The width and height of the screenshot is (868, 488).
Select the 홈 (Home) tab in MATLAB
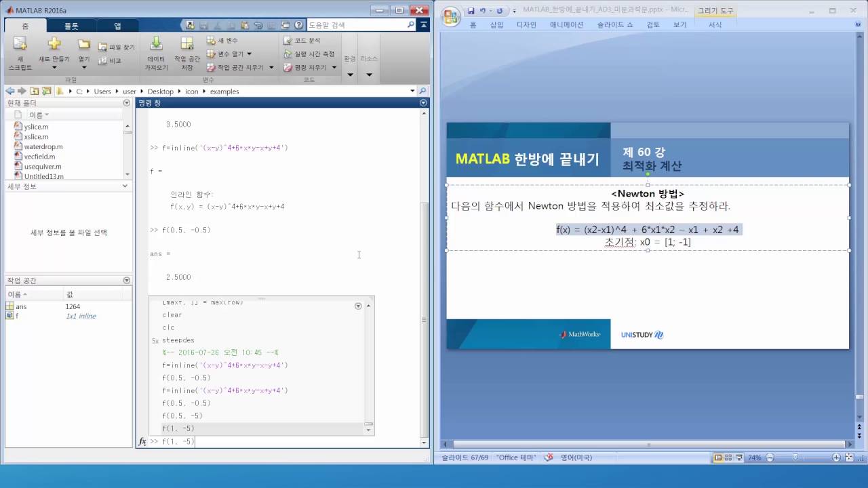(25, 26)
